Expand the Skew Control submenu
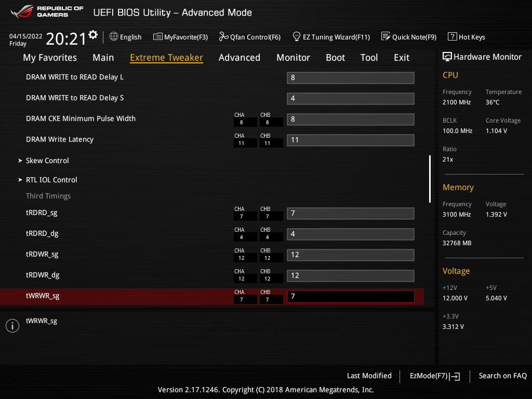Viewport: 532px width, 399px height. click(47, 161)
